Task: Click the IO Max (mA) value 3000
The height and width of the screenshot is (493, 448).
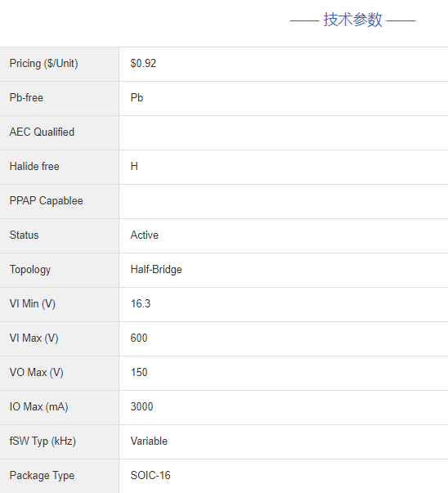Action: (141, 406)
